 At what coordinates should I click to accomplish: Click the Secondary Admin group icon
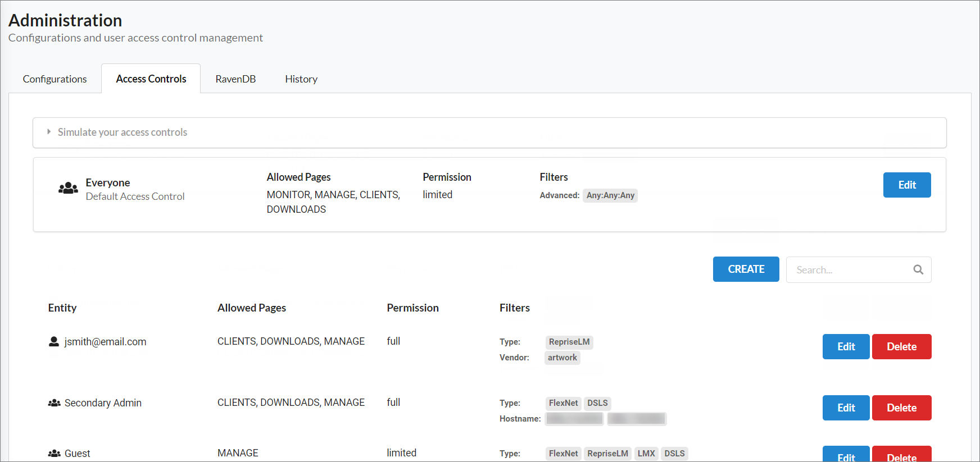click(55, 403)
